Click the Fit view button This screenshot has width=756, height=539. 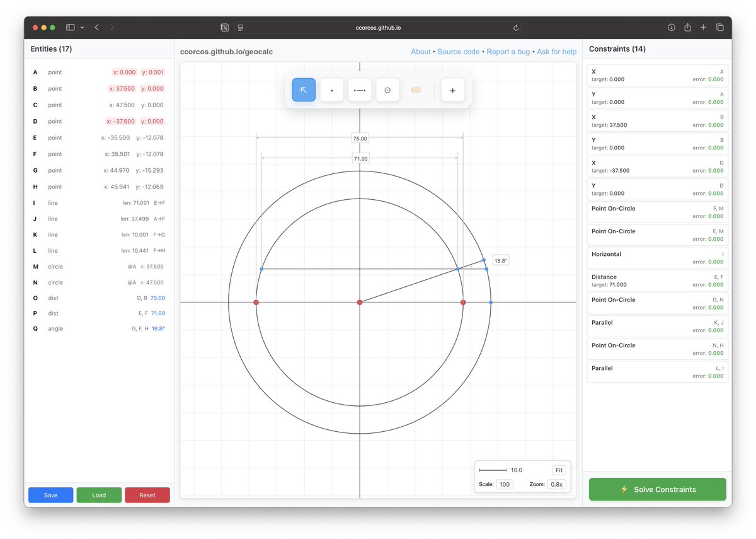click(559, 470)
